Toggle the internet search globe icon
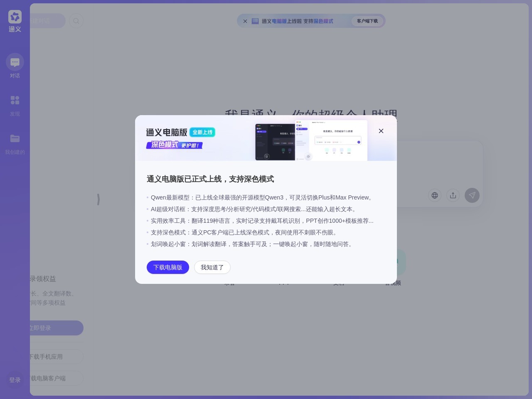Screen dimensions: 532x399 [435, 195]
